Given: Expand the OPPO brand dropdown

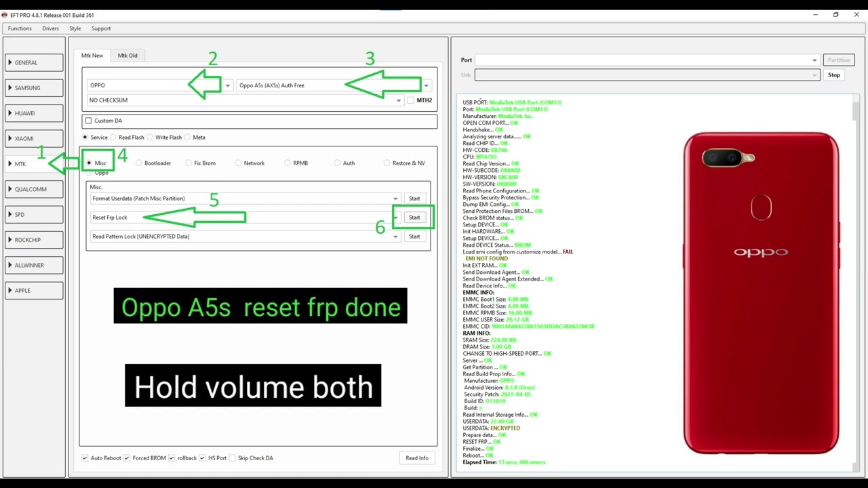Looking at the screenshot, I should pos(228,85).
